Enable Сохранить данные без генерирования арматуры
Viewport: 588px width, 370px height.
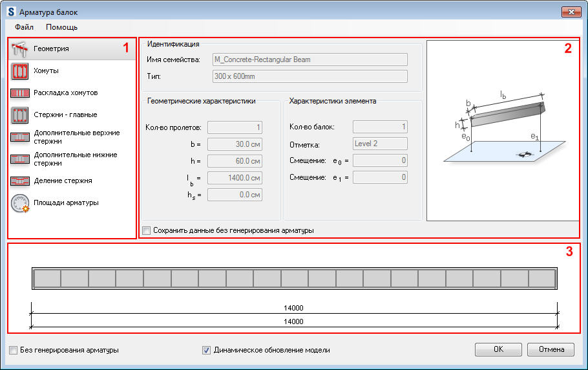pos(147,230)
